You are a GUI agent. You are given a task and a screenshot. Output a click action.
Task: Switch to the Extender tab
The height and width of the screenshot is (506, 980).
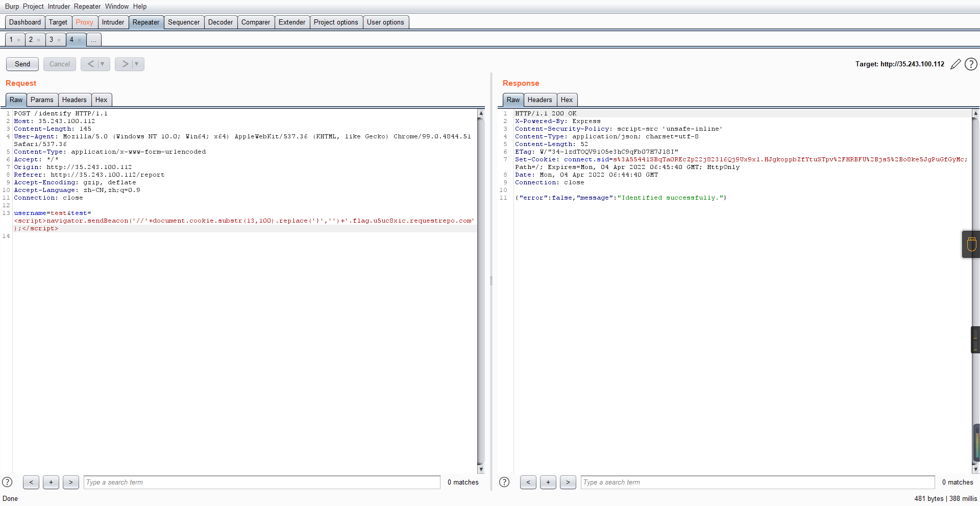click(x=292, y=22)
